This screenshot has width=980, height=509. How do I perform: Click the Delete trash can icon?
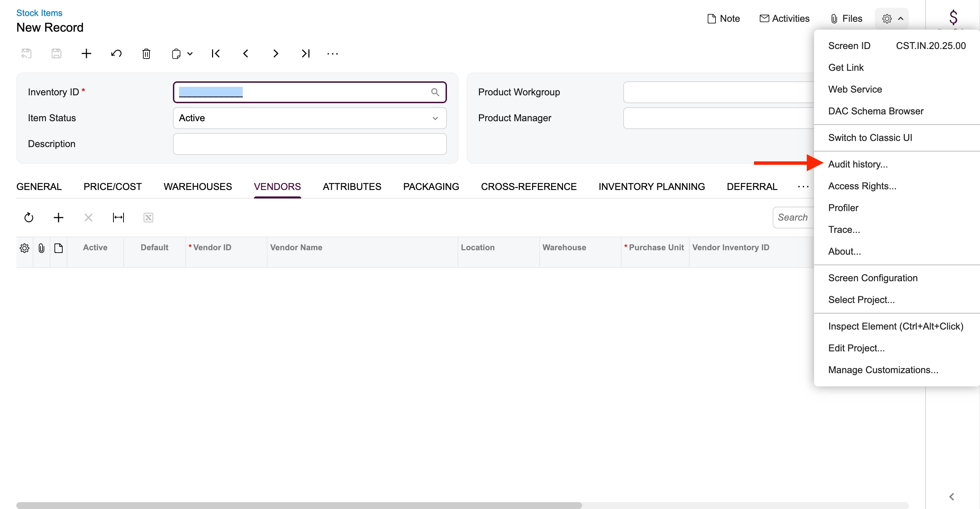coord(146,54)
